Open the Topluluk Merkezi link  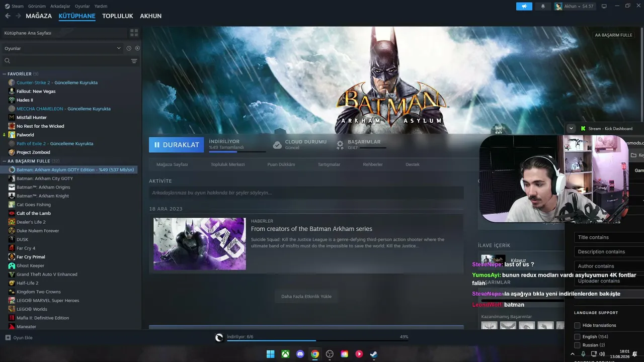(227, 164)
